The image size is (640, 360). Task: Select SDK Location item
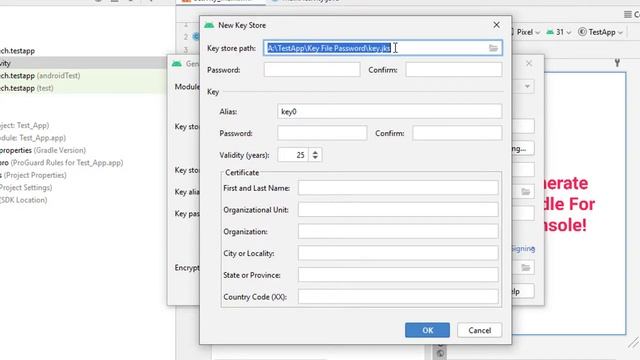[24, 200]
